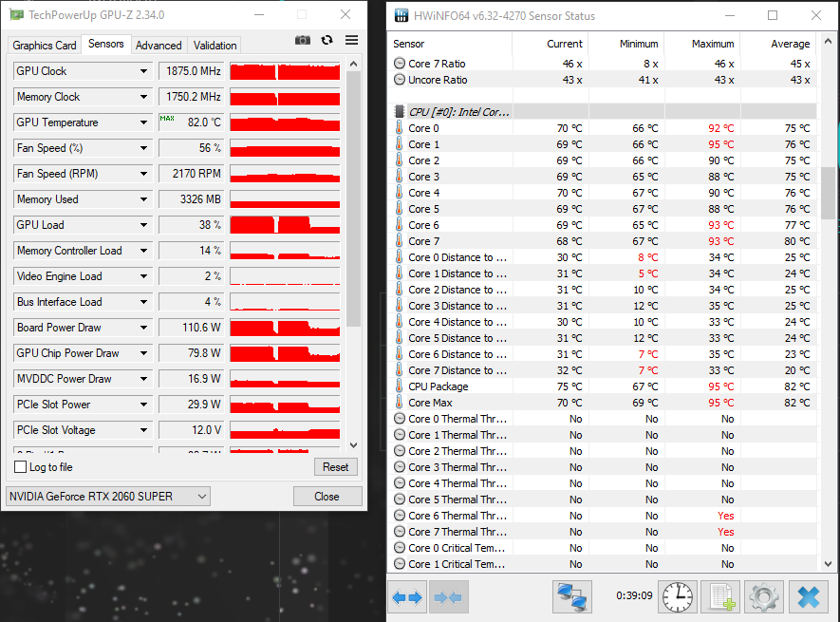The width and height of the screenshot is (840, 622).
Task: Click the Board Power Draw 110.6 W value
Action: point(191,327)
